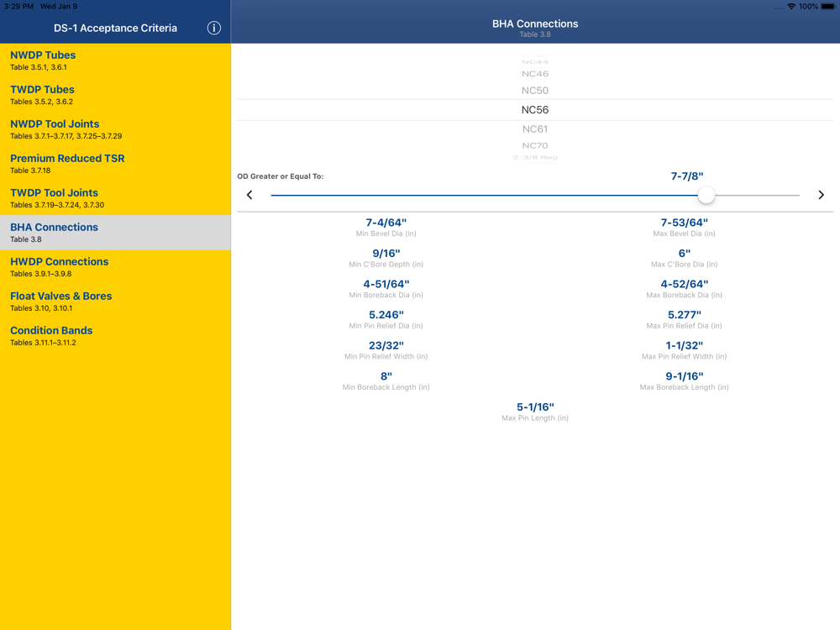
Task: Open NWDP Tubes section
Action: 115,60
